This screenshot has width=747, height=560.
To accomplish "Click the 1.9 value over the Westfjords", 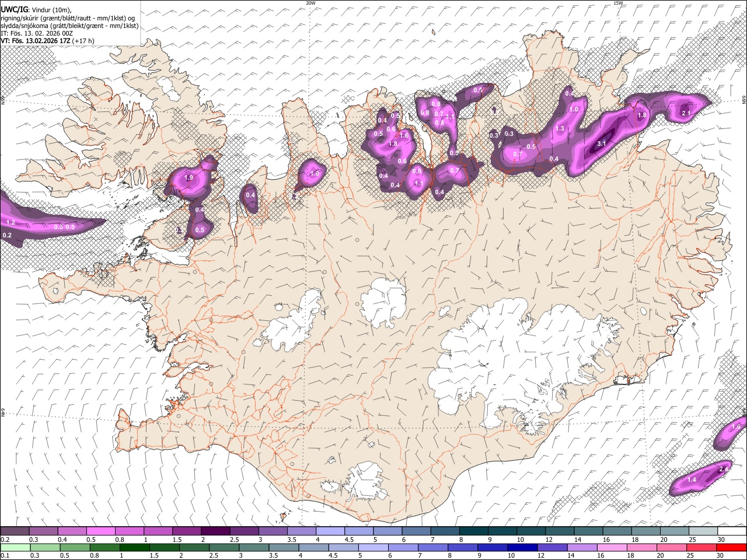I will click(x=189, y=177).
